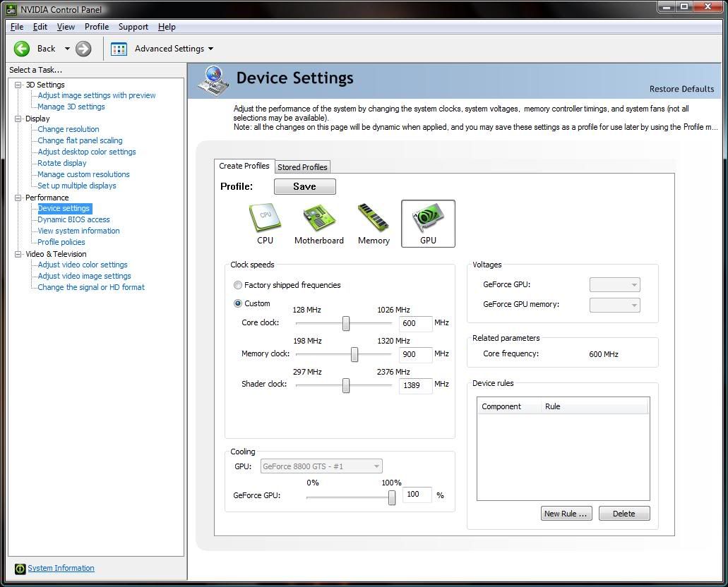Open Adjust video image settings
The image size is (728, 587).
click(84, 276)
